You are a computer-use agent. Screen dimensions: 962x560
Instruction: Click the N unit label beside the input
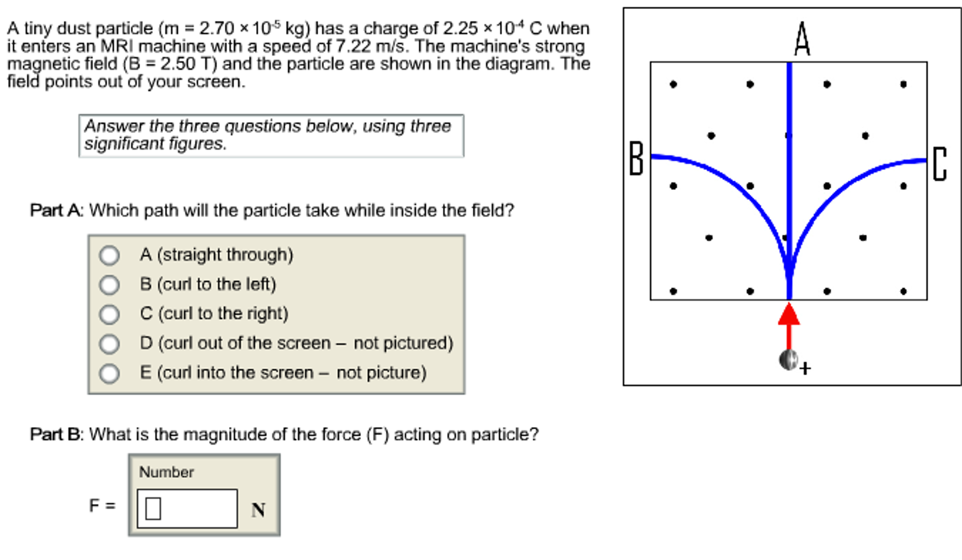[x=258, y=510]
